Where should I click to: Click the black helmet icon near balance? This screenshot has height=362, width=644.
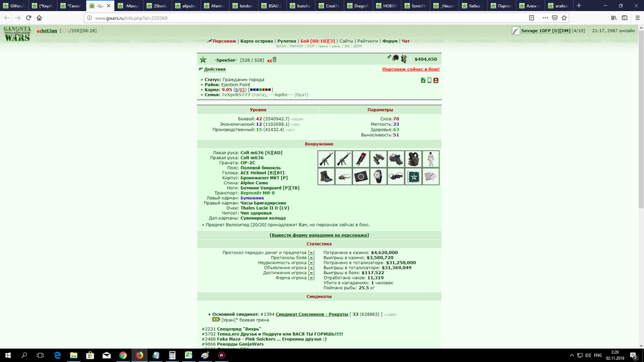pos(395,58)
